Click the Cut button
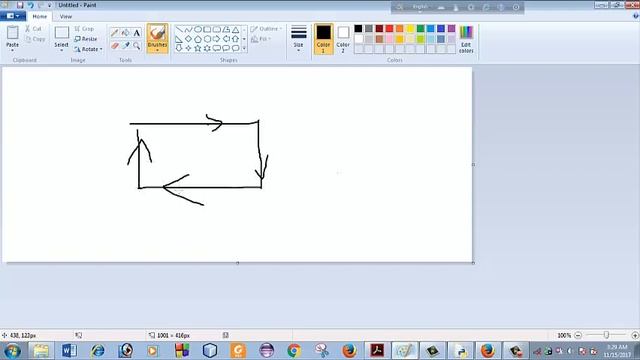The image size is (640, 360). tap(33, 29)
